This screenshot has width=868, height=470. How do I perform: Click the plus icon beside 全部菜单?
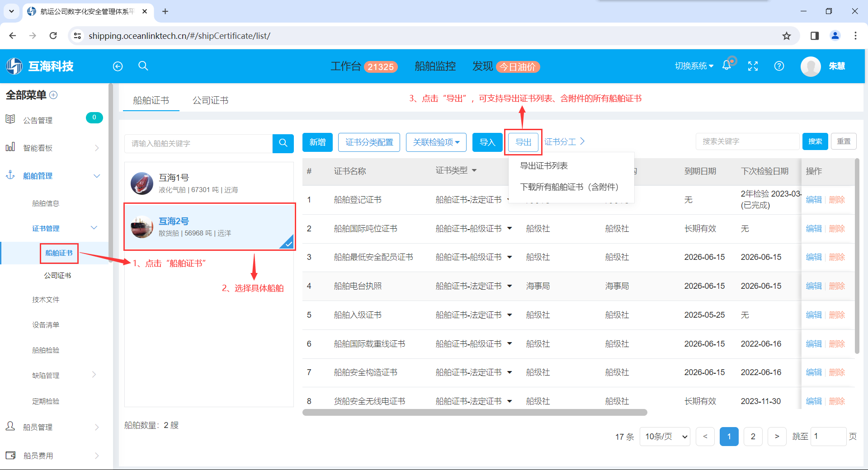[53, 95]
